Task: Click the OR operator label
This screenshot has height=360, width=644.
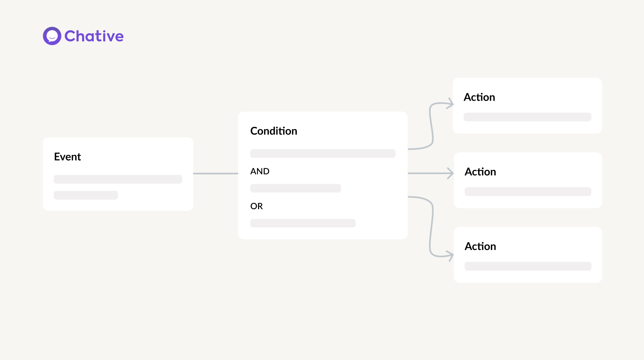Action: (257, 206)
